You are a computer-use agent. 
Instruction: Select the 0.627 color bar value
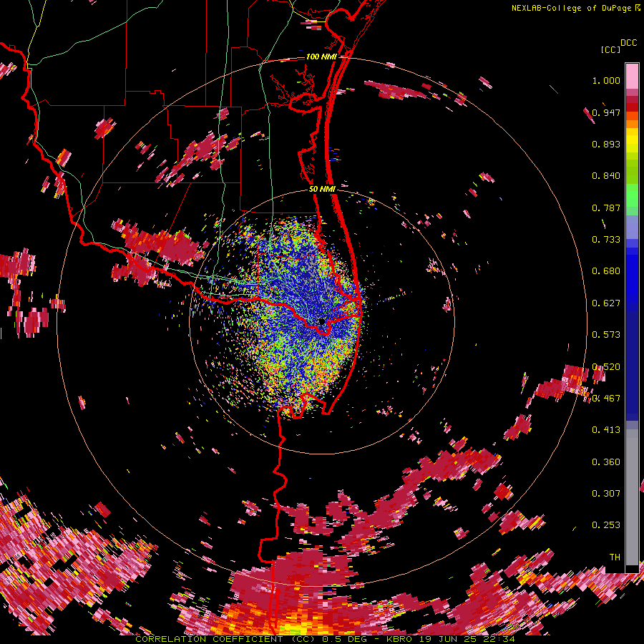pos(606,303)
